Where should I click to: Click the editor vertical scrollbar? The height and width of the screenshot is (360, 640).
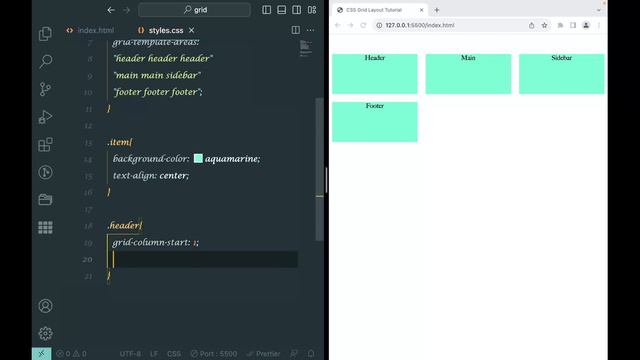pos(320,169)
